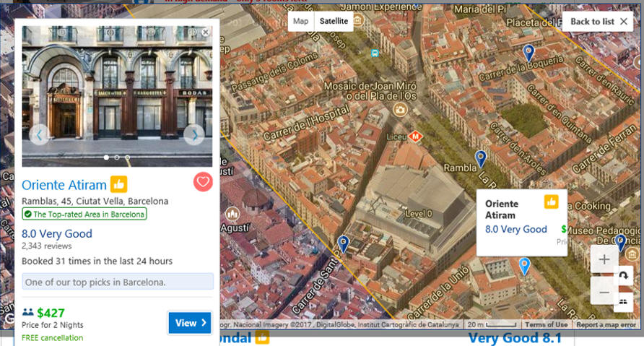Switch to Satellite view
The width and height of the screenshot is (644, 346).
point(334,21)
